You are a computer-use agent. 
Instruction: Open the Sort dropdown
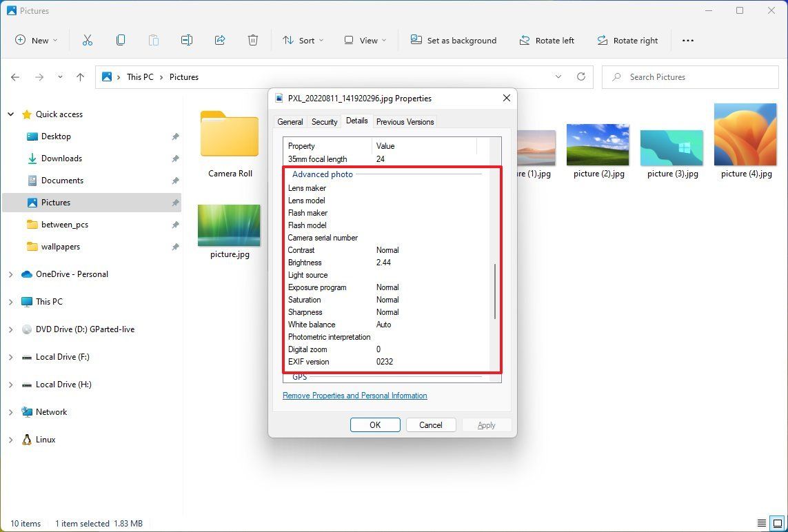pos(303,40)
